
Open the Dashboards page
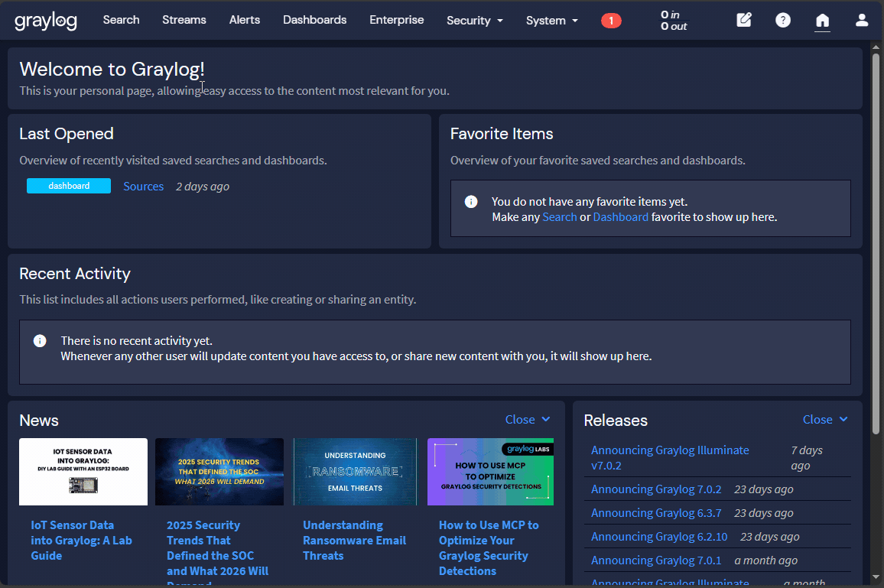point(314,20)
